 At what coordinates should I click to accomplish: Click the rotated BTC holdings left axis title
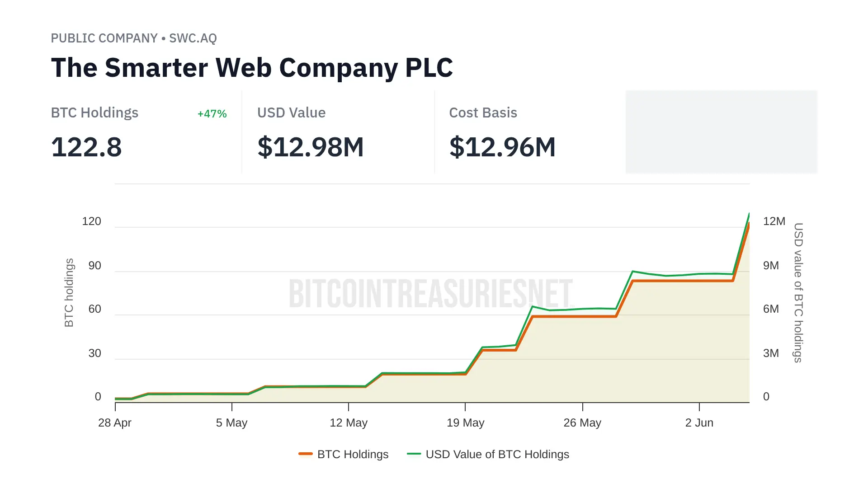69,292
